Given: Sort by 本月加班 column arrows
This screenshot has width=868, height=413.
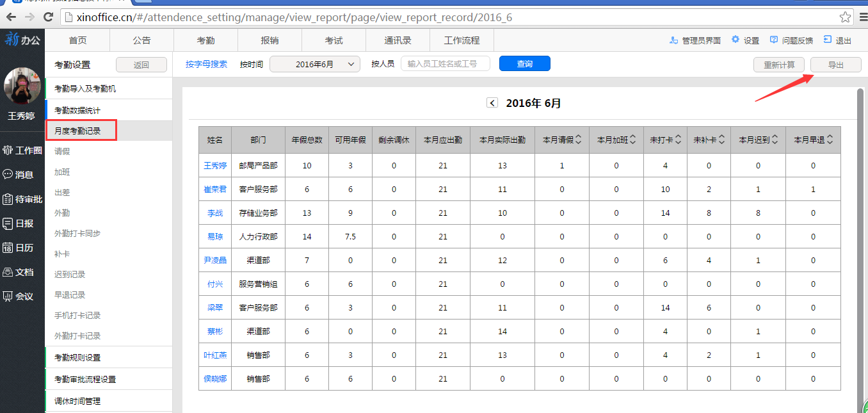Looking at the screenshot, I should point(633,140).
